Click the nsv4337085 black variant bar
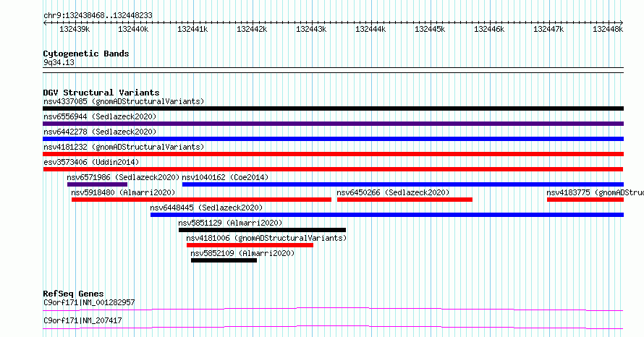The width and height of the screenshot is (644, 337). pos(333,108)
